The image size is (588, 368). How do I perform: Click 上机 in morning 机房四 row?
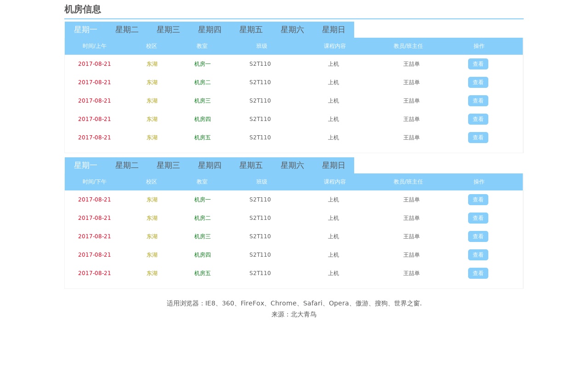point(334,119)
